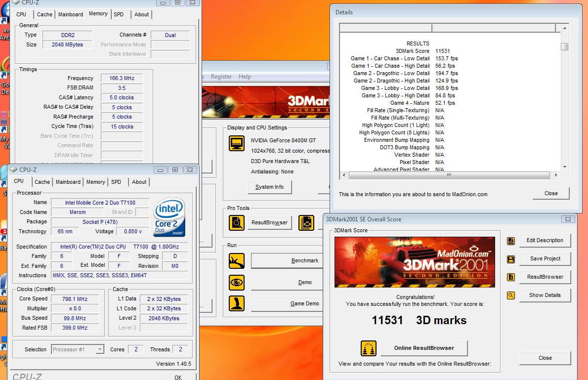Image resolution: width=588 pixels, height=380 pixels.
Task: Open ResultBrowser from Overall Score dialog
Action: pyautogui.click(x=545, y=277)
